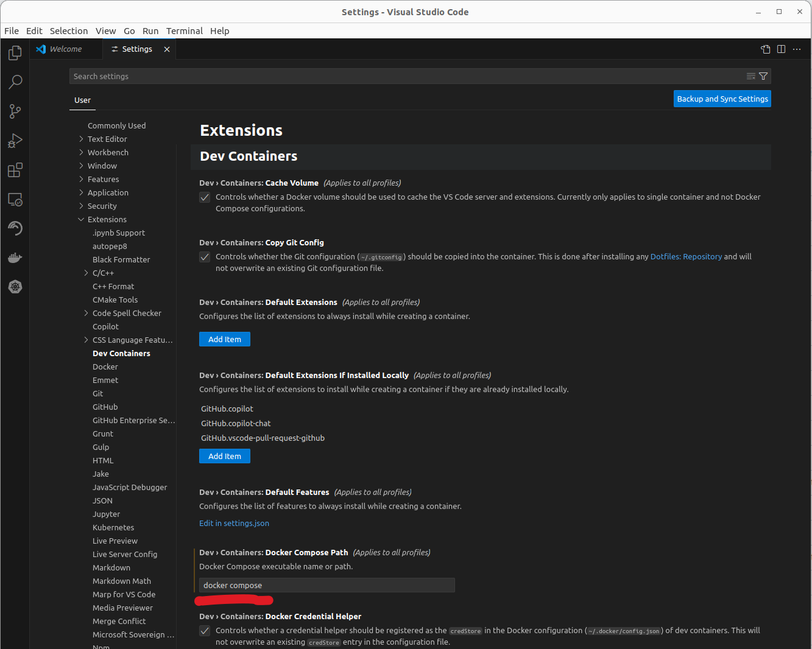
Task: Open the Search view in the activity bar
Action: [x=15, y=82]
